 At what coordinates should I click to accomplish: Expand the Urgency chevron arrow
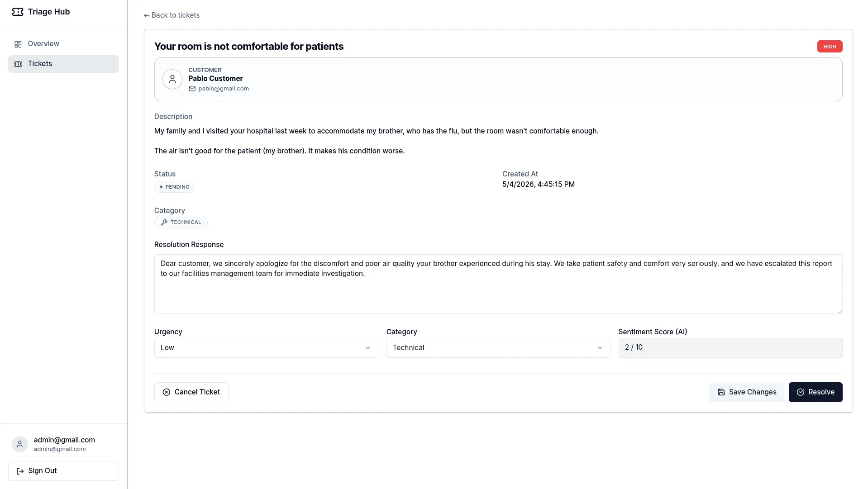click(368, 348)
